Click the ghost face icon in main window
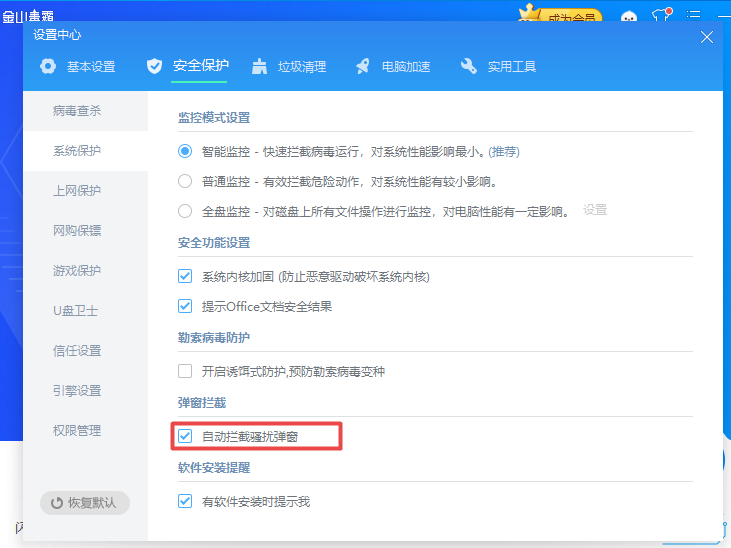731x548 pixels. [x=629, y=17]
